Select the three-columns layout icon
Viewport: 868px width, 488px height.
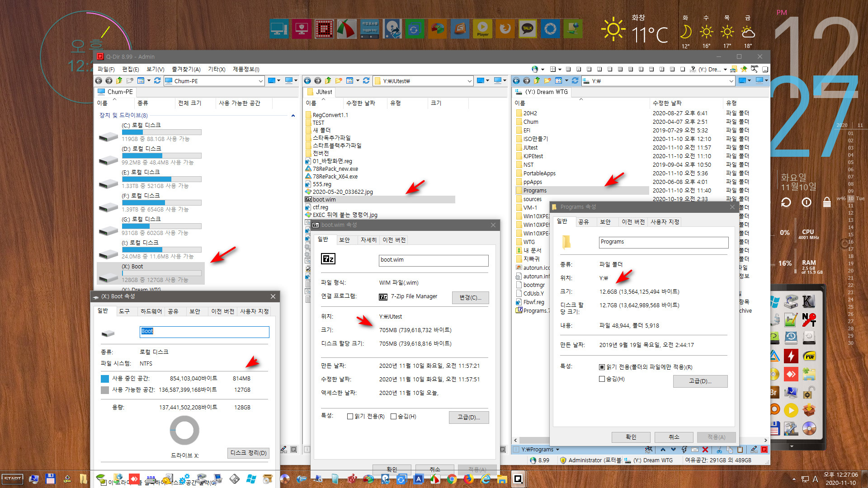pyautogui.click(x=641, y=69)
